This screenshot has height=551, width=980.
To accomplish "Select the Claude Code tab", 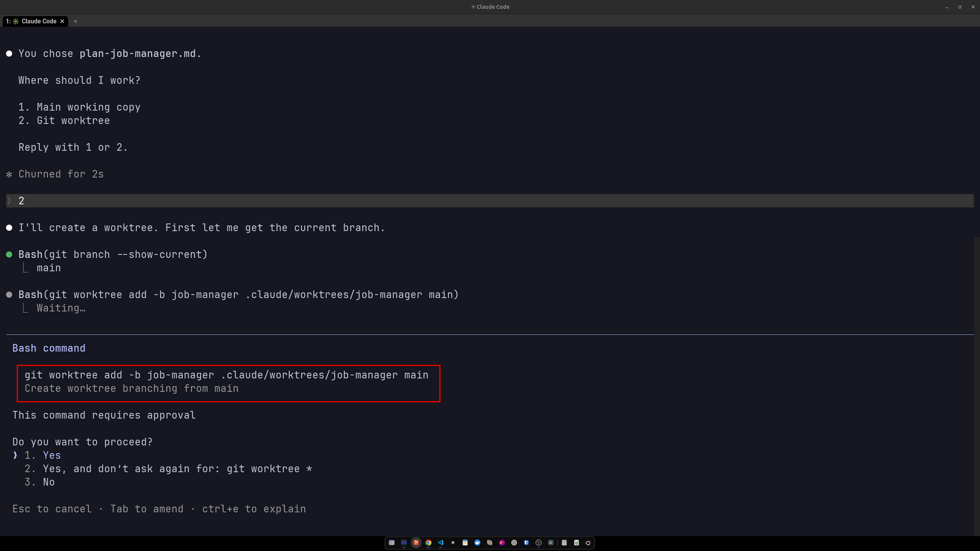I will [35, 21].
